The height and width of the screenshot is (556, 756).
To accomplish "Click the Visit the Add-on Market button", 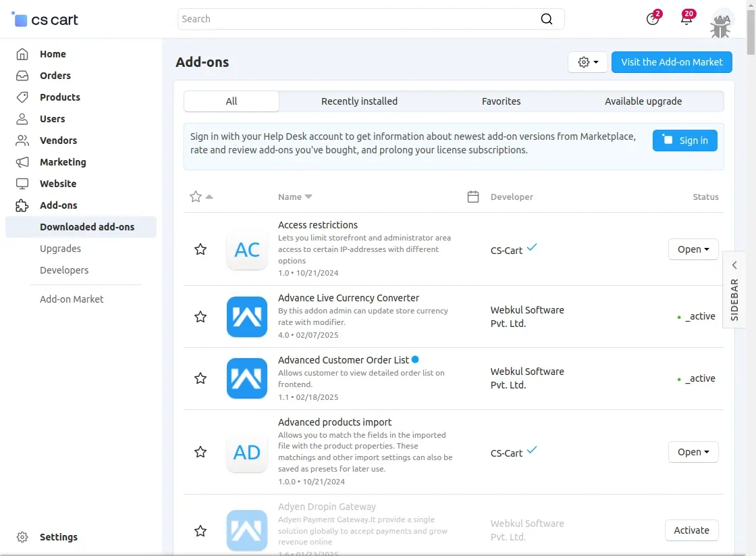I will pos(672,62).
